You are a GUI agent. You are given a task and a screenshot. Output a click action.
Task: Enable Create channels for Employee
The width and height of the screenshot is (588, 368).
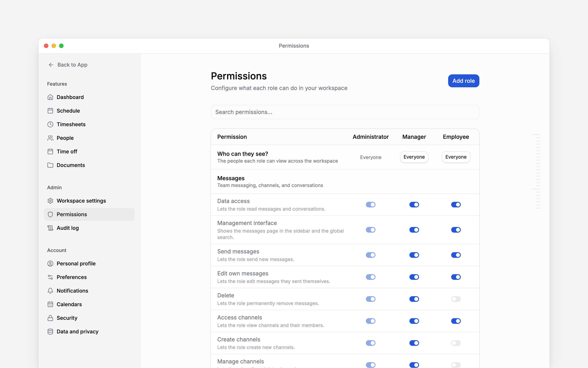[456, 343]
